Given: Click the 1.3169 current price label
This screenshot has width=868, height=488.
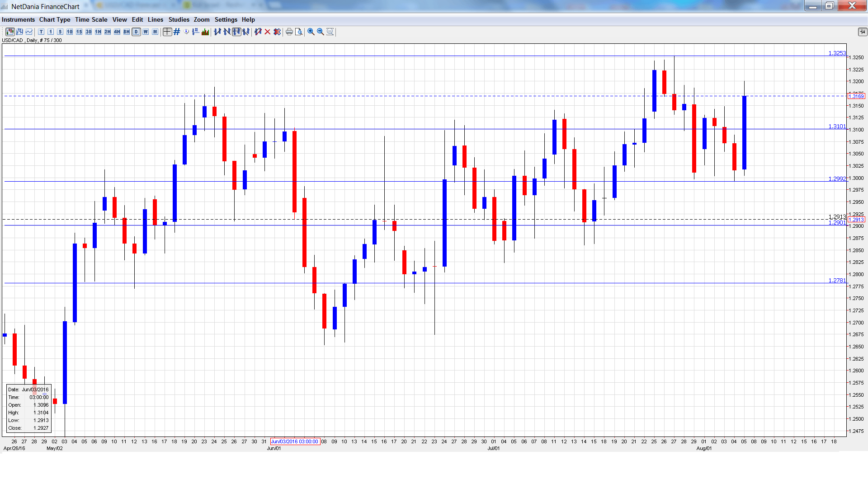Looking at the screenshot, I should click(856, 96).
